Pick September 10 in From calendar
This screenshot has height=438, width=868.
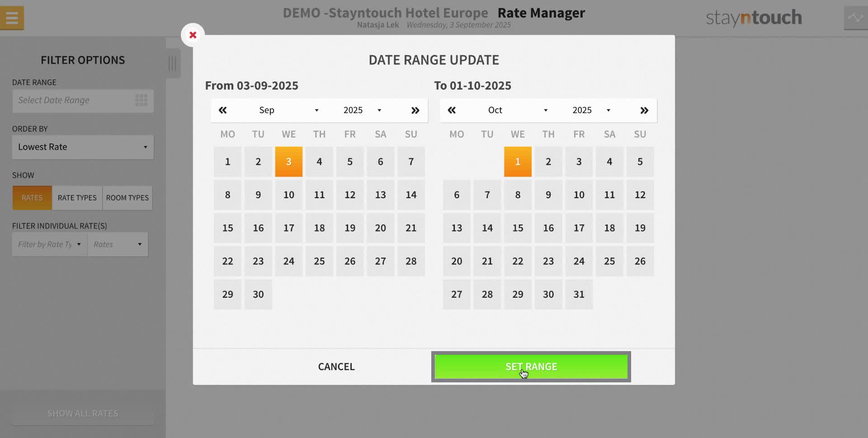[289, 195]
